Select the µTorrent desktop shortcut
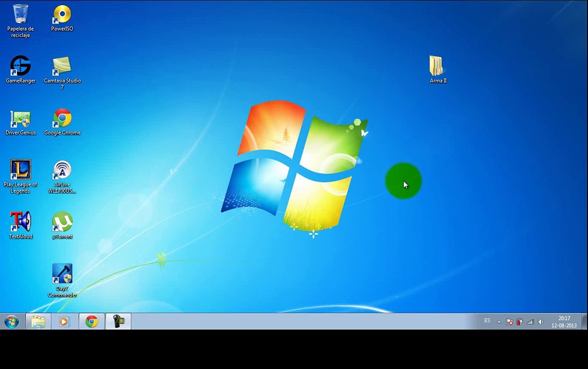This screenshot has height=369, width=588. (62, 225)
